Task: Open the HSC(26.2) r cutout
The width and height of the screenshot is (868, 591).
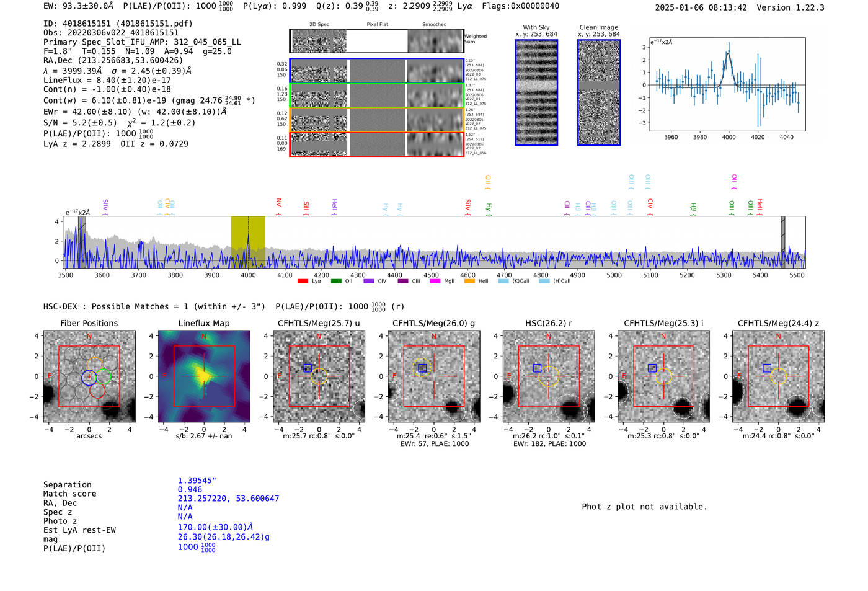Action: pos(549,376)
